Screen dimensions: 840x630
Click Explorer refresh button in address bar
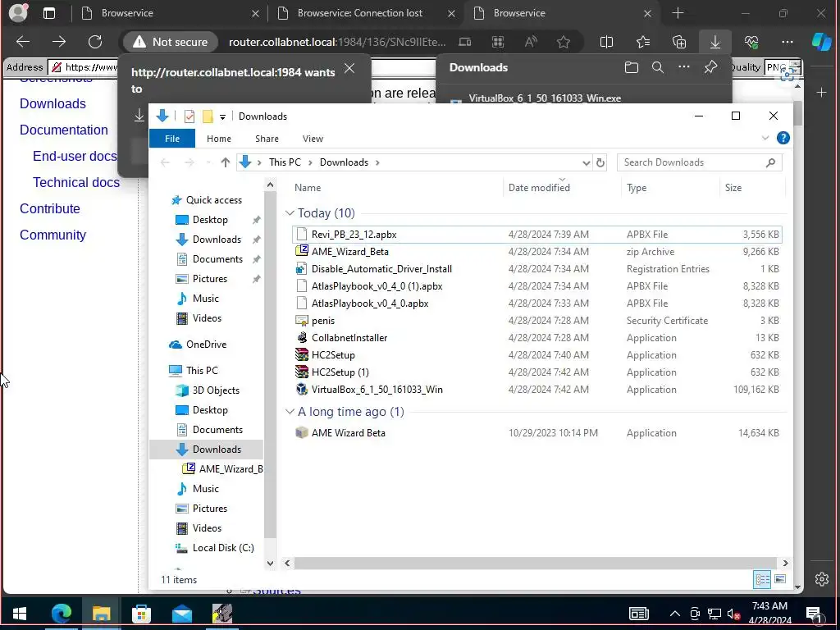point(600,162)
